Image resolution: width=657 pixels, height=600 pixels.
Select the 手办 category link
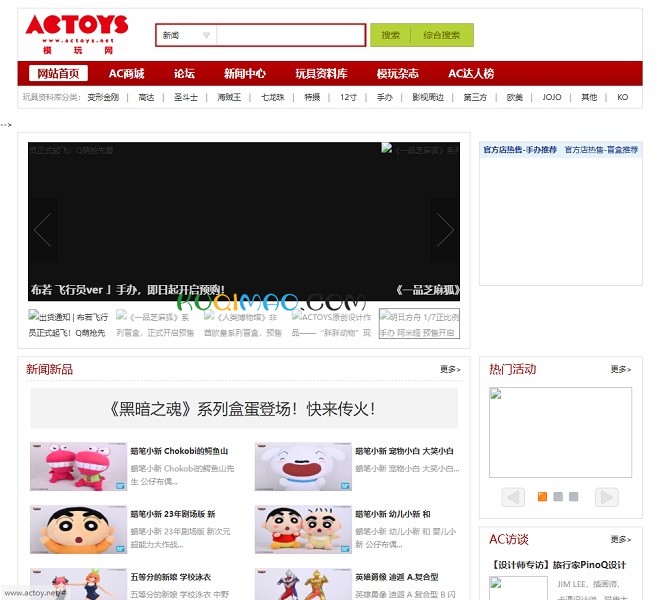385,97
